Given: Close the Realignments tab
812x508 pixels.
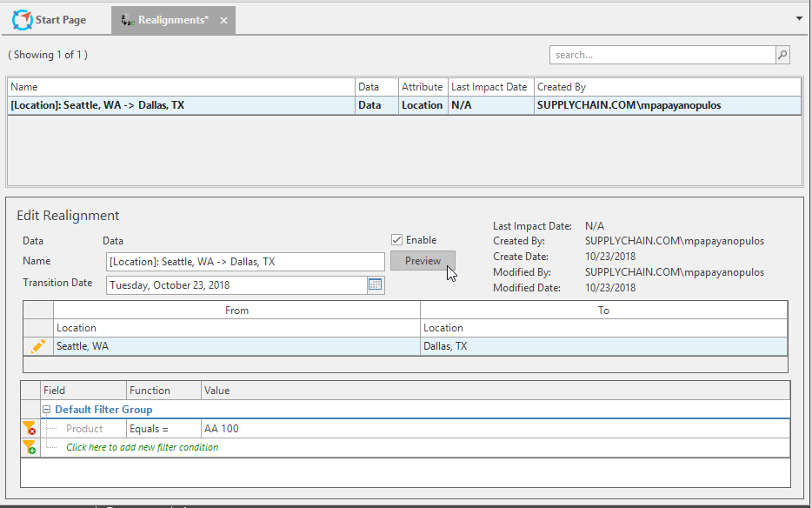Looking at the screenshot, I should pyautogui.click(x=223, y=20).
